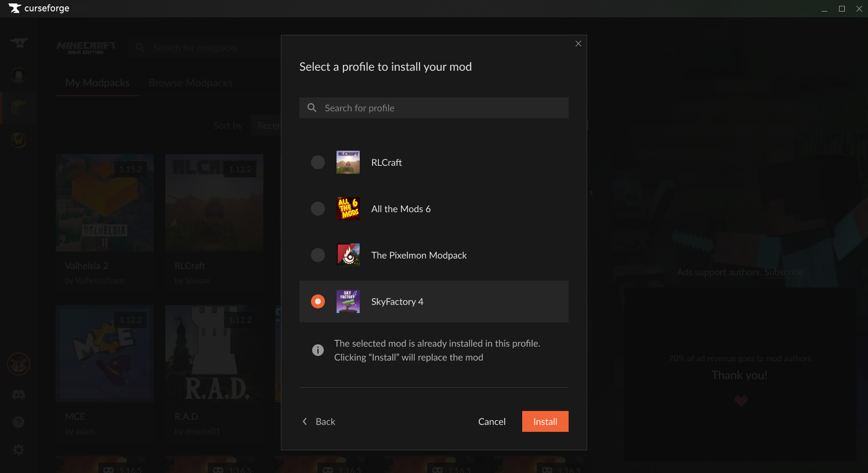
Task: Go Back from profile selection
Action: (x=319, y=421)
